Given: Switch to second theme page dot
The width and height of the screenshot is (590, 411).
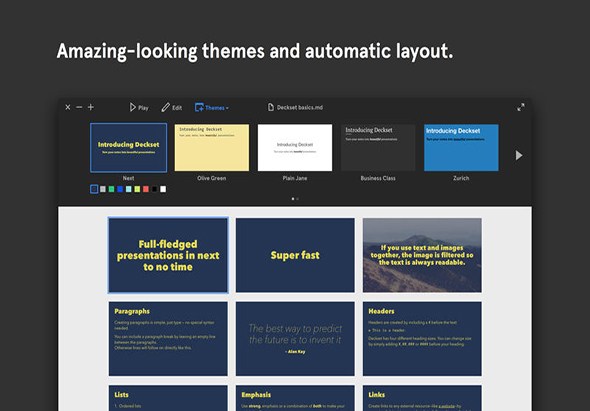Looking at the screenshot, I should coord(298,199).
